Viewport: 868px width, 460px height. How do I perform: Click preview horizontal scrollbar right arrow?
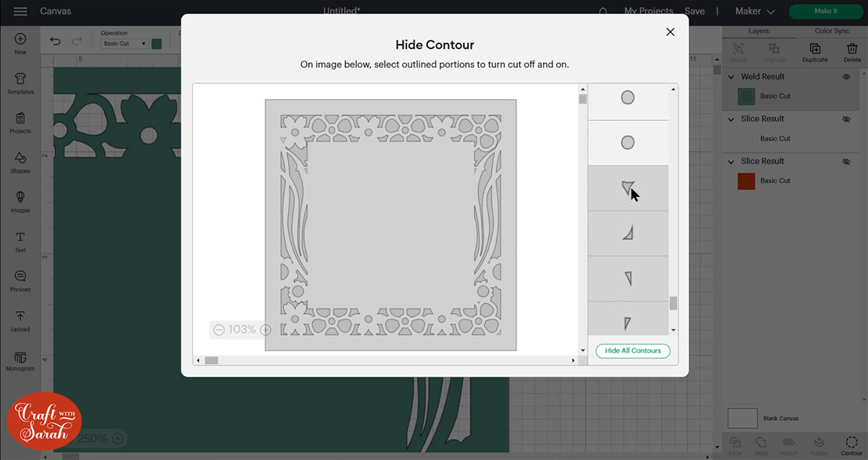point(575,360)
